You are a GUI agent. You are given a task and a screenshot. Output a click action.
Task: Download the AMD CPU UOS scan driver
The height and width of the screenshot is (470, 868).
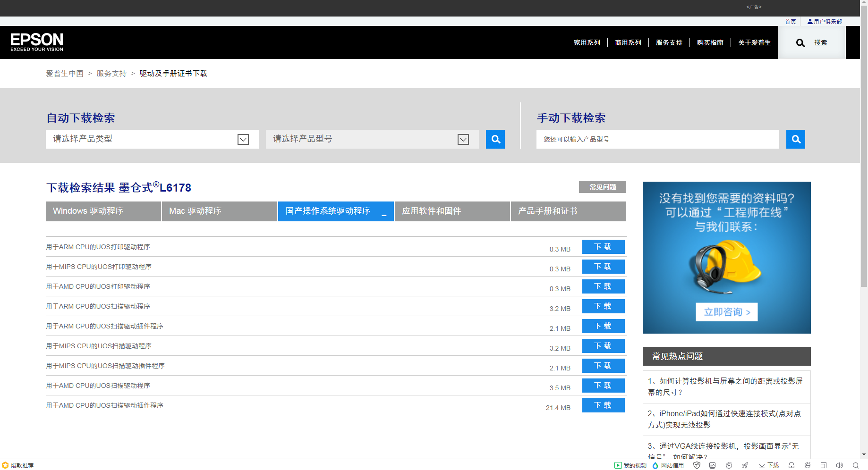pos(604,386)
